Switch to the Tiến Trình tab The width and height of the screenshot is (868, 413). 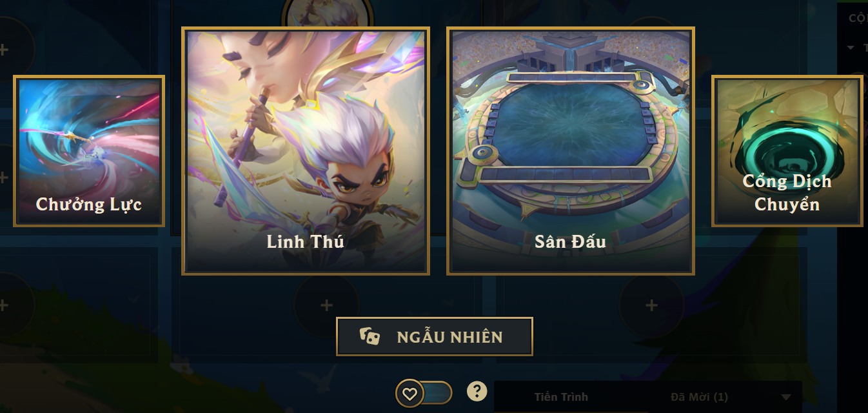pyautogui.click(x=561, y=397)
